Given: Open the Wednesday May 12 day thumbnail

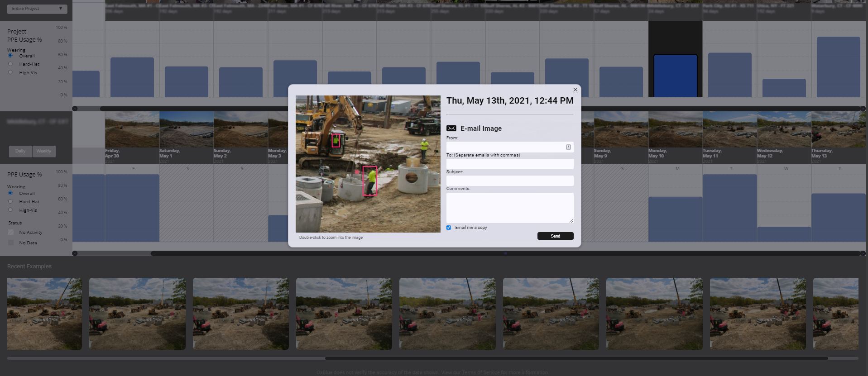Looking at the screenshot, I should pos(784,130).
